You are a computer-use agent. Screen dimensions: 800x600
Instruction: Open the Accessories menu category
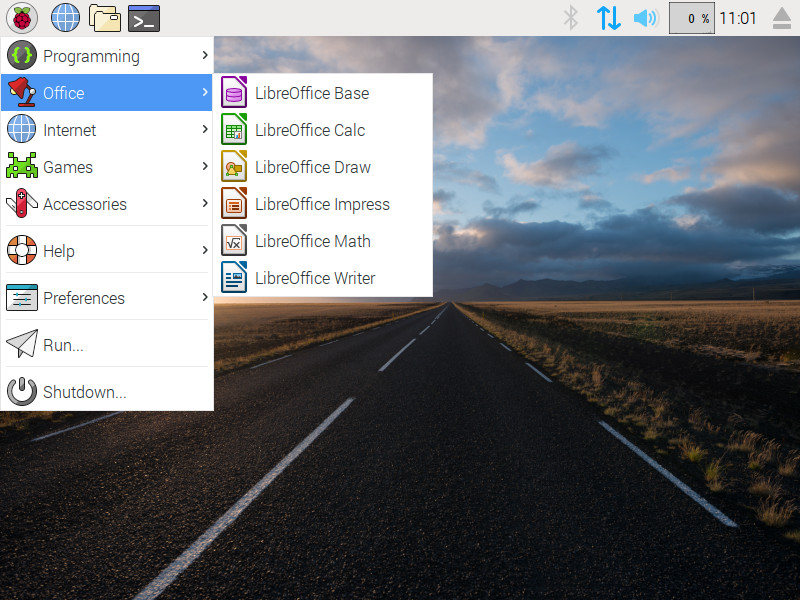tap(107, 203)
